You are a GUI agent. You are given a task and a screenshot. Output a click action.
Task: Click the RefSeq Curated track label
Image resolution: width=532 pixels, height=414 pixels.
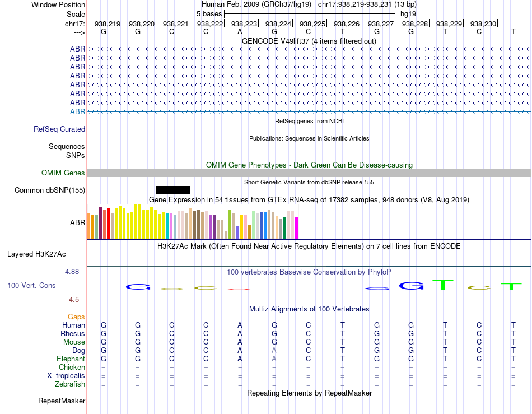(59, 129)
